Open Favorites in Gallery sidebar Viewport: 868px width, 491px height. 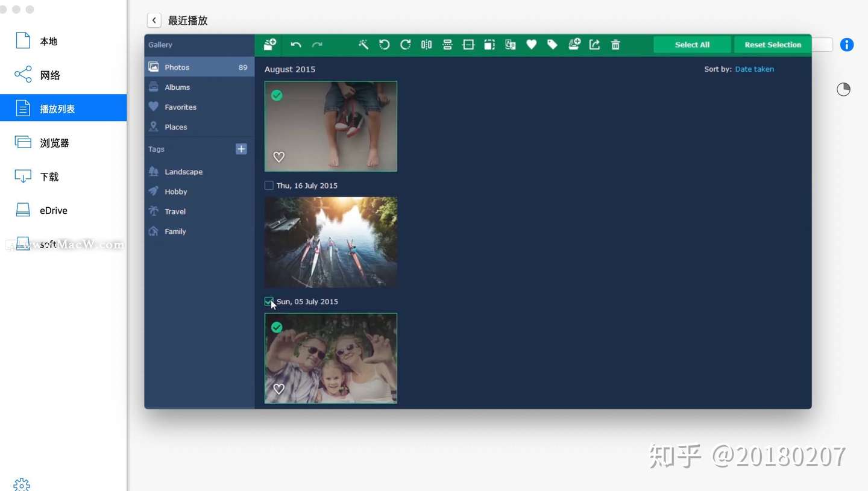point(200,107)
